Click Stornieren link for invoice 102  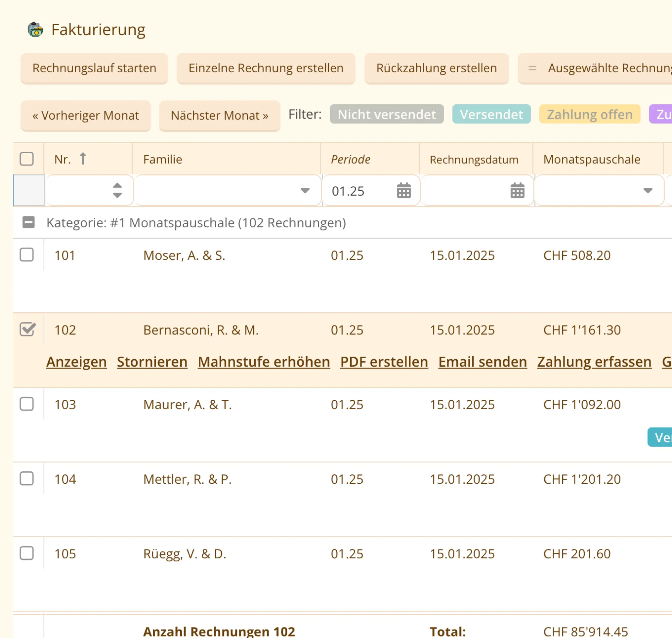pos(152,362)
